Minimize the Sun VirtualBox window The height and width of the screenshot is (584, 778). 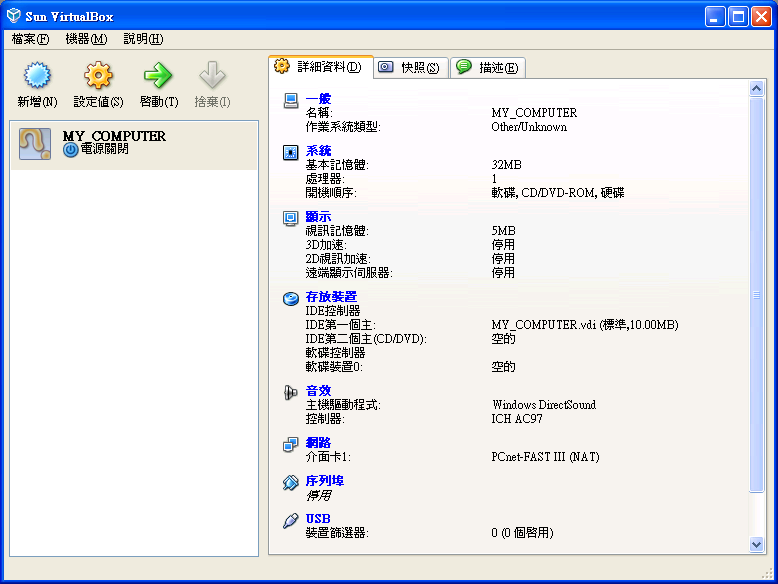click(714, 16)
